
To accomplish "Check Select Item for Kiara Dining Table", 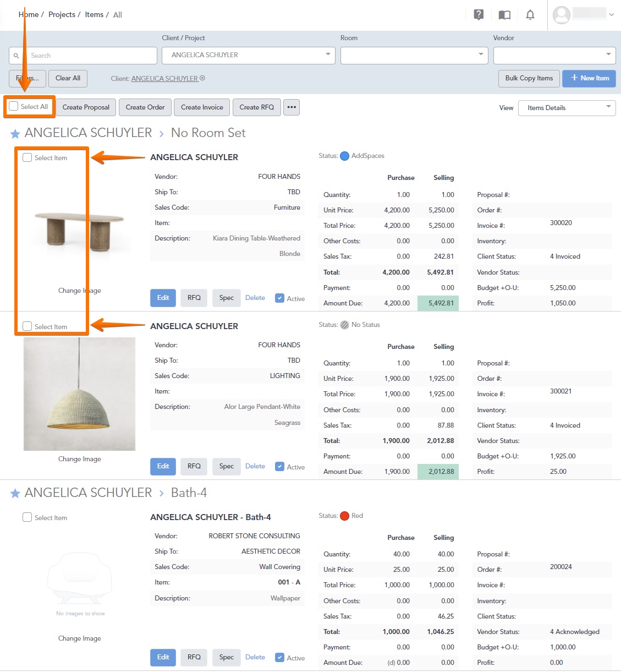I will (27, 157).
